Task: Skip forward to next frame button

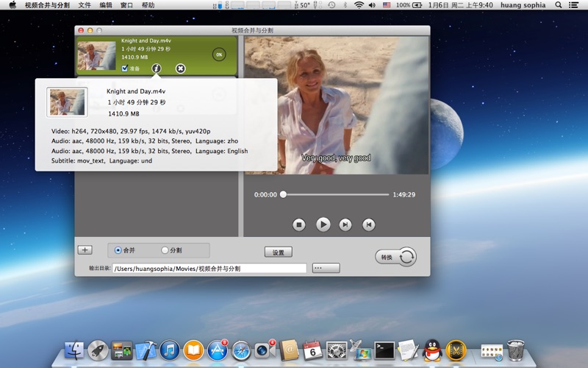Action: point(345,225)
